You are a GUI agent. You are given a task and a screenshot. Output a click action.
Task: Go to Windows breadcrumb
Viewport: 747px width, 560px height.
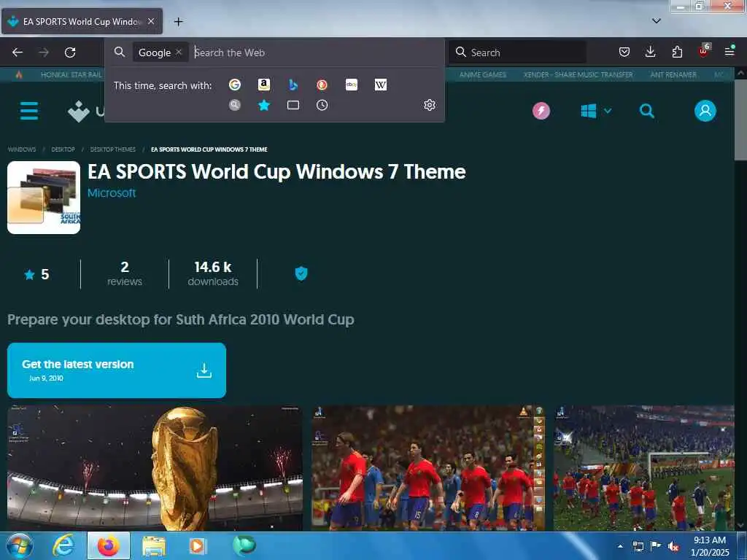coord(22,149)
